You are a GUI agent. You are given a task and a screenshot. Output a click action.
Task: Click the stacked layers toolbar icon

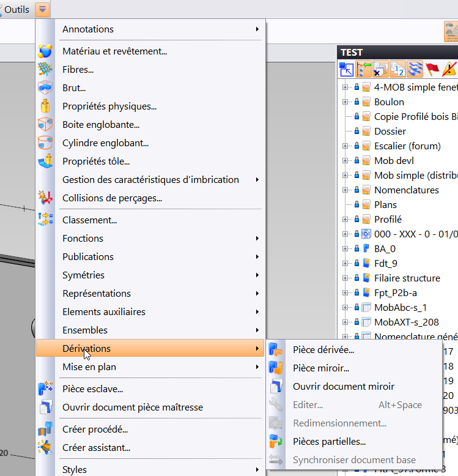(x=415, y=69)
